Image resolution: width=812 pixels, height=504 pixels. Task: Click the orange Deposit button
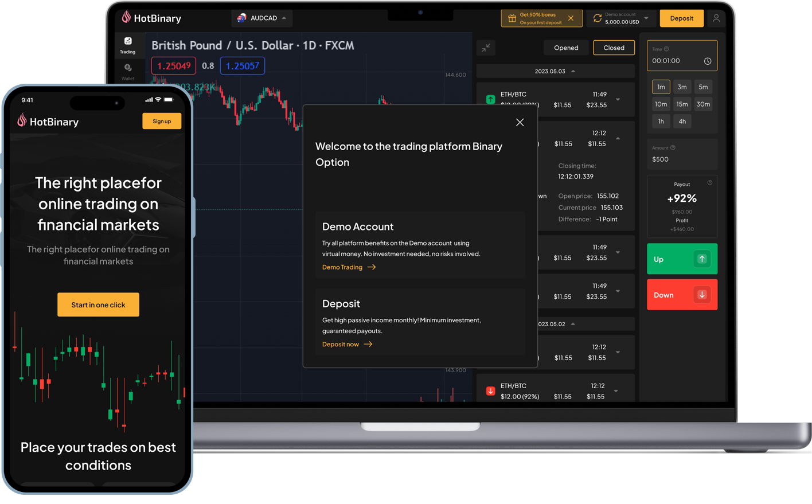(x=681, y=18)
